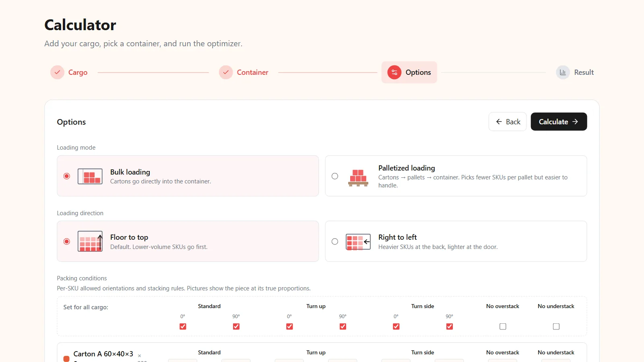
Task: Select the Palletized loading title text
Action: click(x=407, y=168)
